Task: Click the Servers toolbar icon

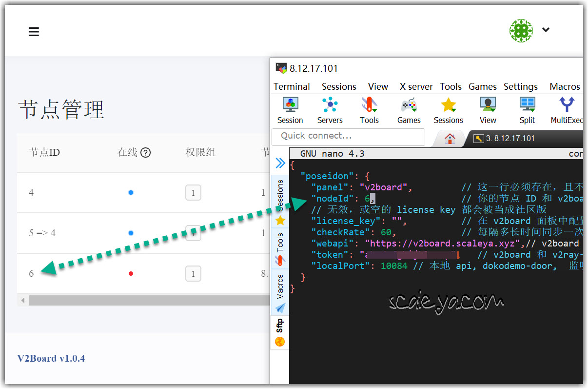Action: (330, 110)
